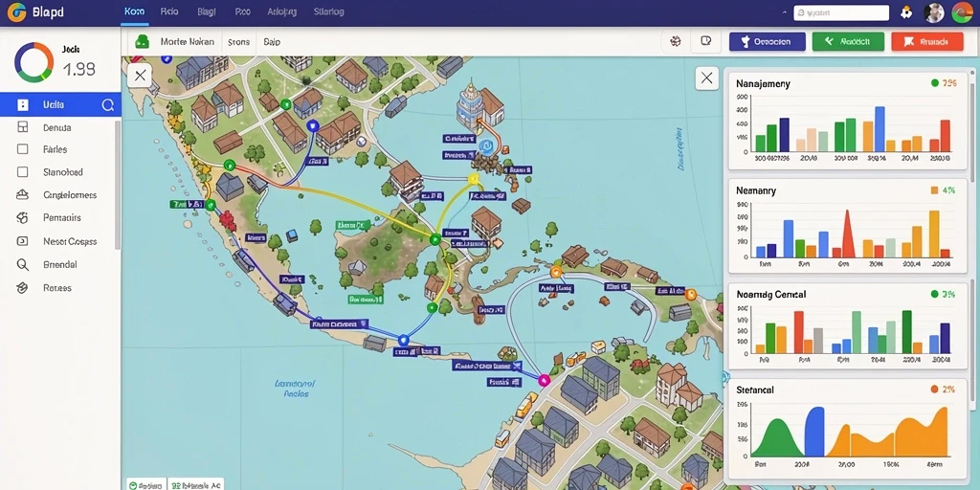The height and width of the screenshot is (490, 980).
Task: Click the green building icon in toolbar
Action: tap(143, 42)
